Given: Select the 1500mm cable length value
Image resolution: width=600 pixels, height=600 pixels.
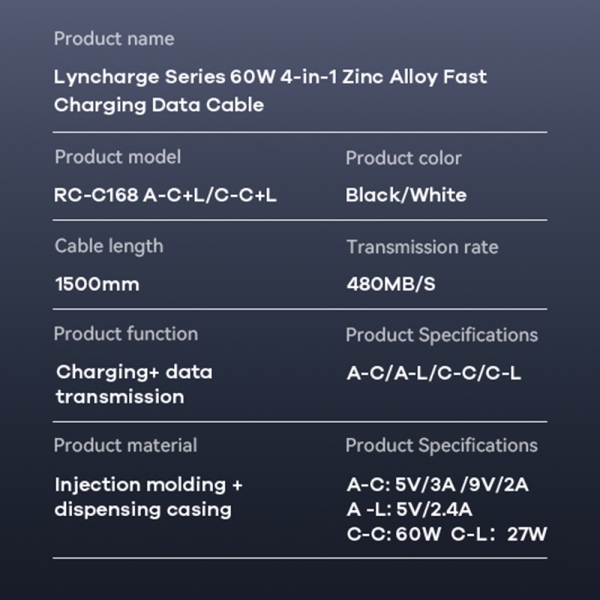Looking at the screenshot, I should [97, 284].
